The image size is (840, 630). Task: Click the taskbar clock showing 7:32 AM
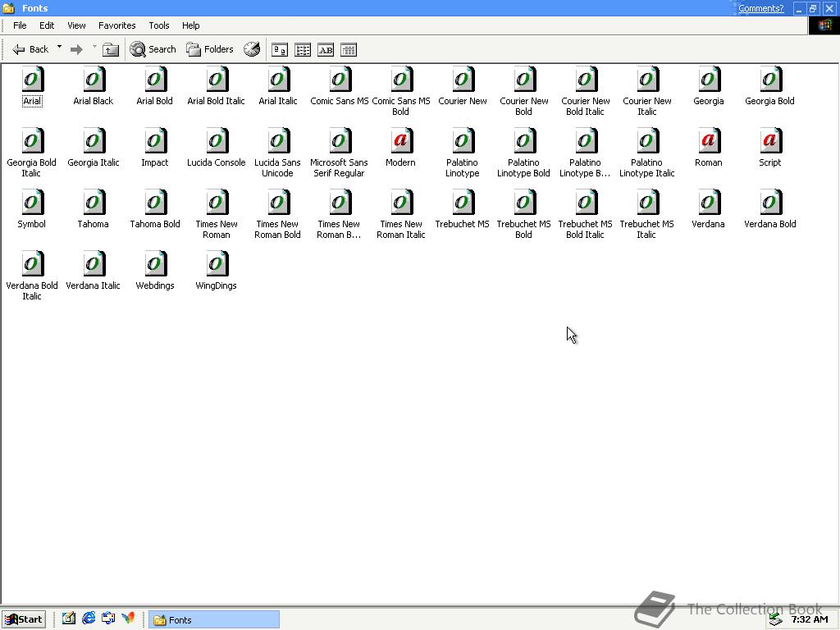[809, 620]
